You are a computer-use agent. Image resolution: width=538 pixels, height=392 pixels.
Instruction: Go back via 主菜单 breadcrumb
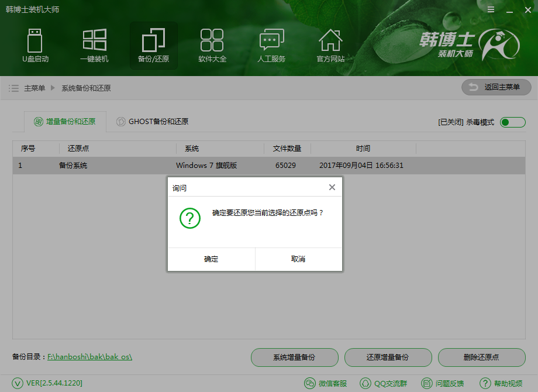(36, 89)
